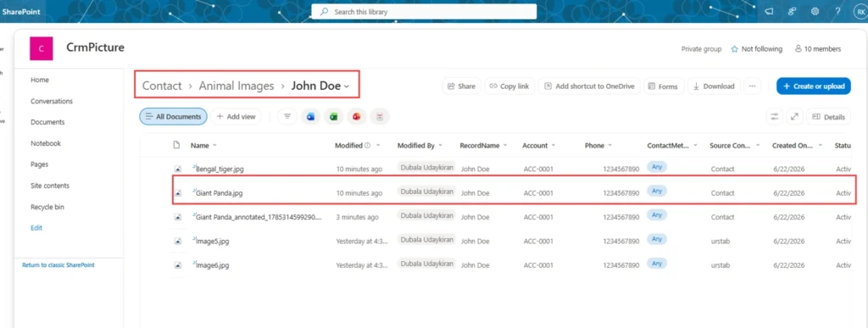Click the CrmPicture site title
The image size is (868, 328).
coord(95,47)
